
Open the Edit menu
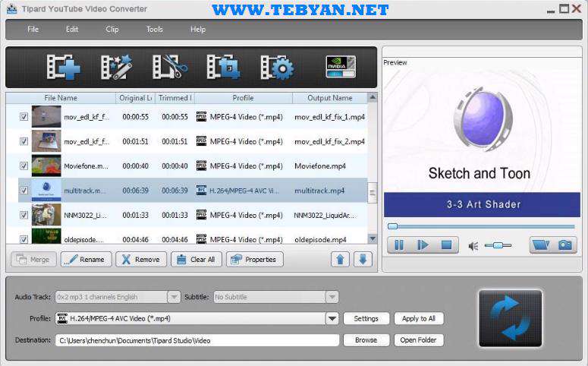[72, 30]
